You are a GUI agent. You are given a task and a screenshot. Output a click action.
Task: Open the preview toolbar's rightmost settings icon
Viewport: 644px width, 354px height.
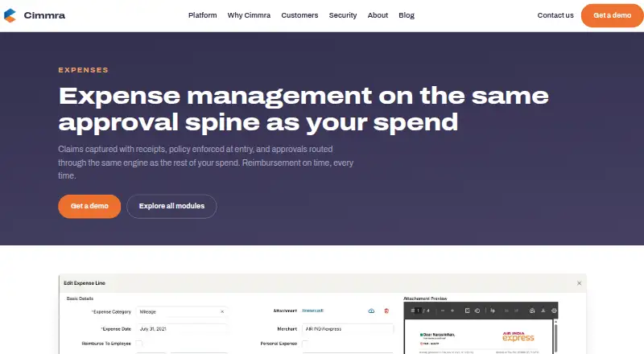pos(554,311)
